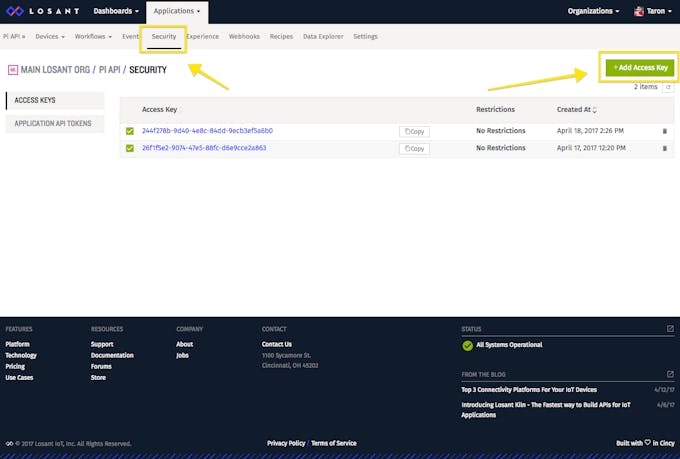The width and height of the screenshot is (680, 459).
Task: Click the Main Losant Org avatar icon
Action: click(13, 70)
